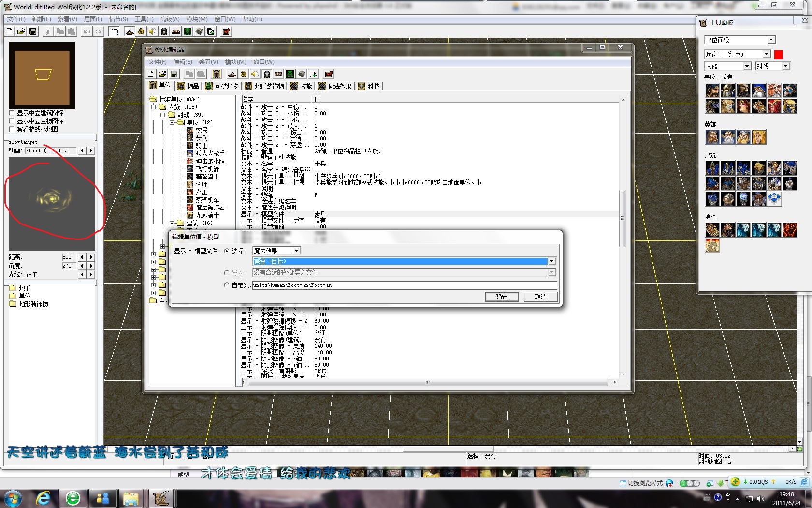Open 文件(F) menu in main window
Screen dimensions: 812x508
16,19
